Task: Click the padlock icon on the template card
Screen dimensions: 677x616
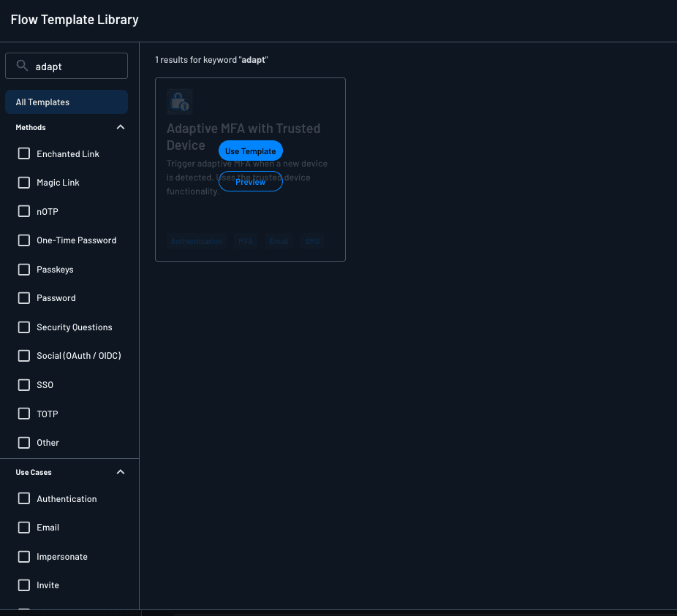Action: coord(179,101)
